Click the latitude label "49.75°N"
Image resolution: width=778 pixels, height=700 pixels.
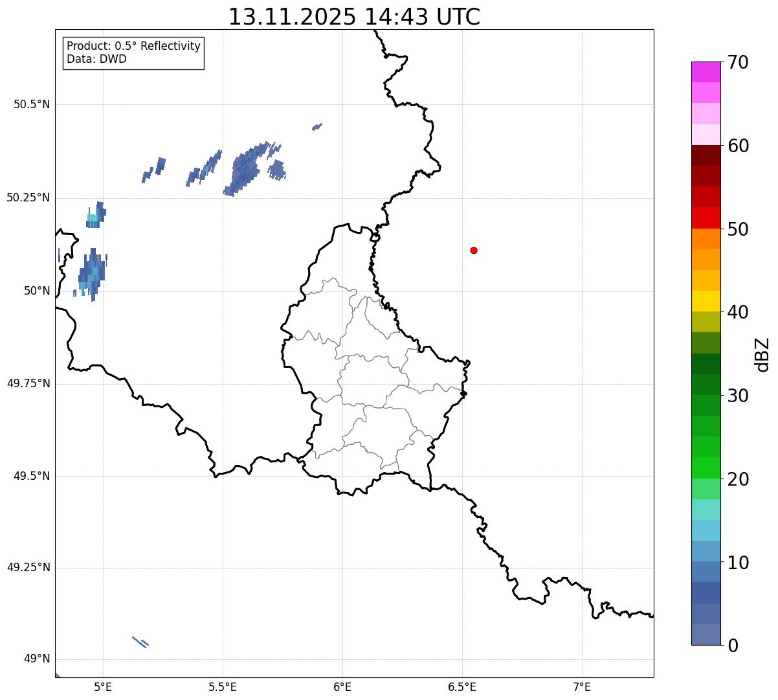click(x=28, y=383)
